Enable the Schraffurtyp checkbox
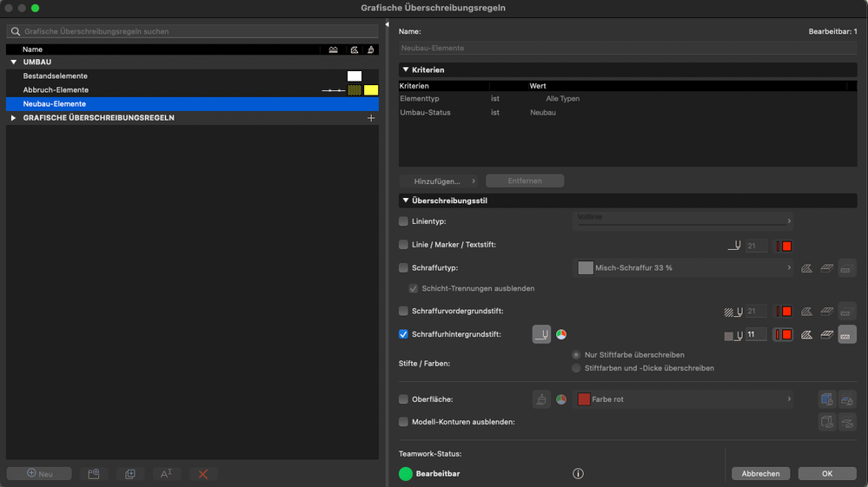This screenshot has width=868, height=487. tap(403, 267)
